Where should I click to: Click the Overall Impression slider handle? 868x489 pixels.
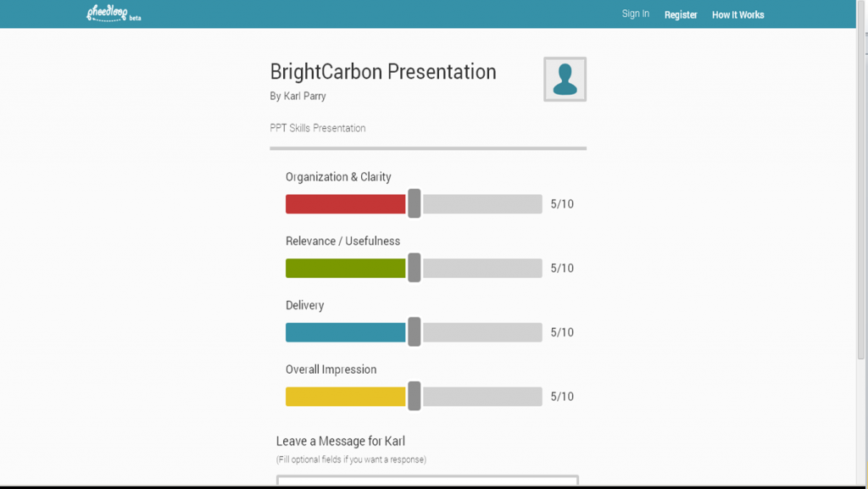[x=415, y=396]
